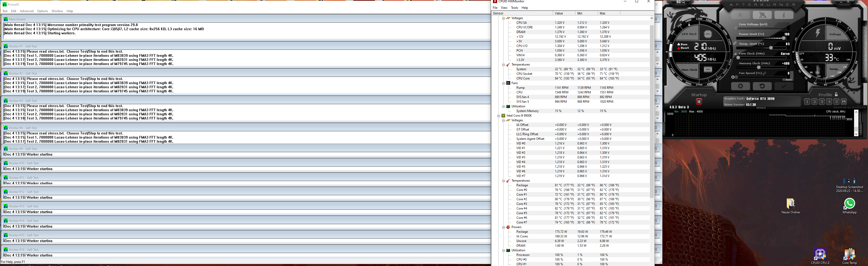Open Afterburner settings gear icon
The height and width of the screenshot is (266, 868).
click(741, 86)
